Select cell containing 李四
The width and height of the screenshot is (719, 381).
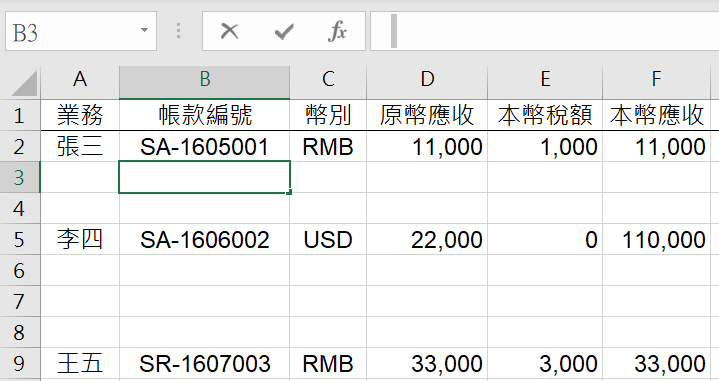coord(80,239)
